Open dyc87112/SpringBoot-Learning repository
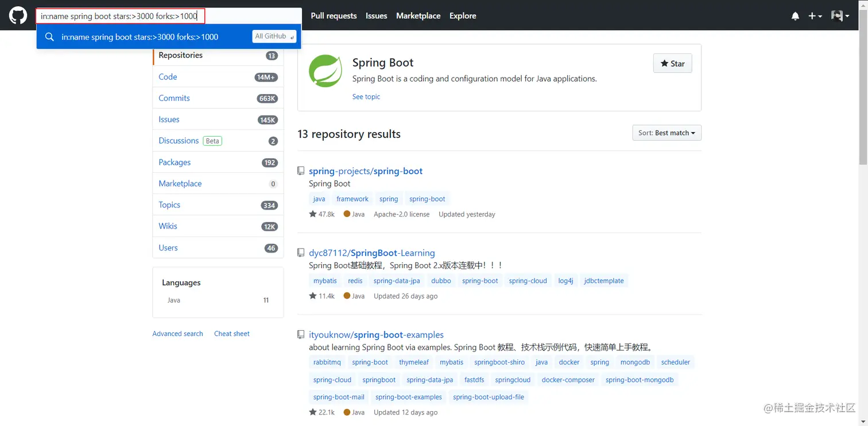This screenshot has width=868, height=426. click(372, 253)
